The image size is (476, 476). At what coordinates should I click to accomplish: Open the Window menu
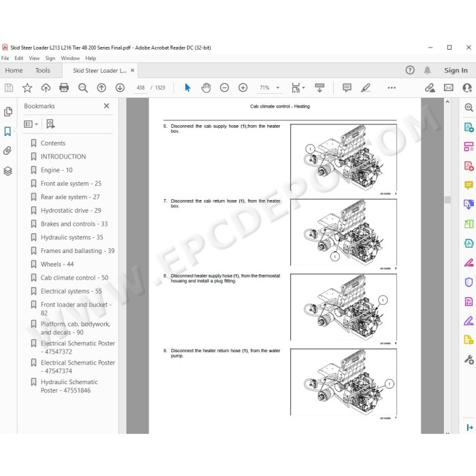pyautogui.click(x=70, y=58)
